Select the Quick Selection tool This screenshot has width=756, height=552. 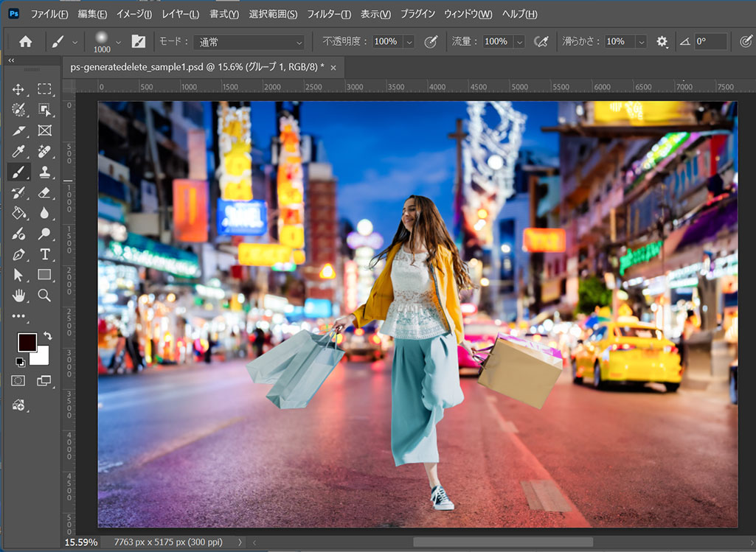point(18,110)
